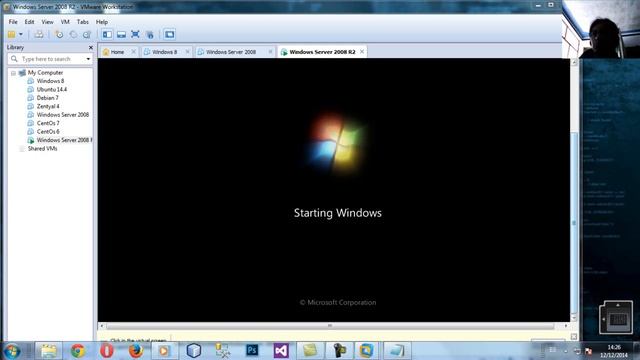Select My Computer in the library

45,73
